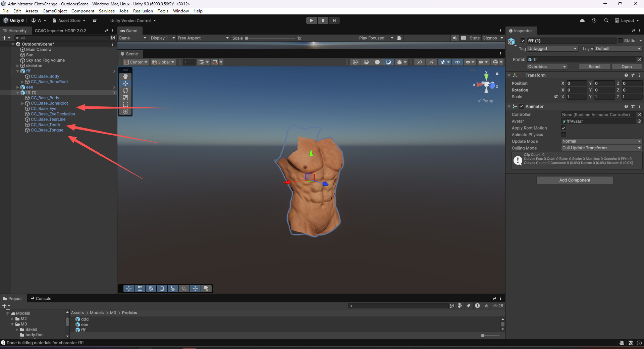The height and width of the screenshot is (349, 644).
Task: Disable Apply Root Motion checkbox
Action: click(563, 128)
